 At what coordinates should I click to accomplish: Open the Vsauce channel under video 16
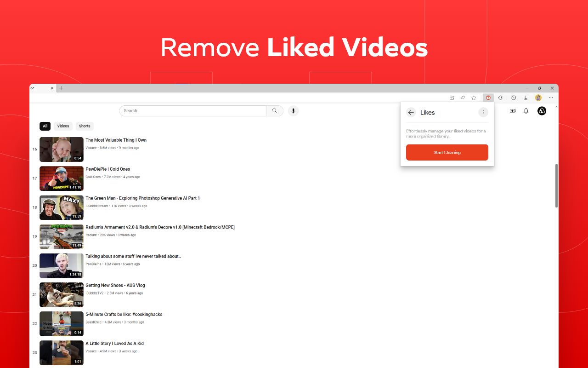[x=91, y=148]
